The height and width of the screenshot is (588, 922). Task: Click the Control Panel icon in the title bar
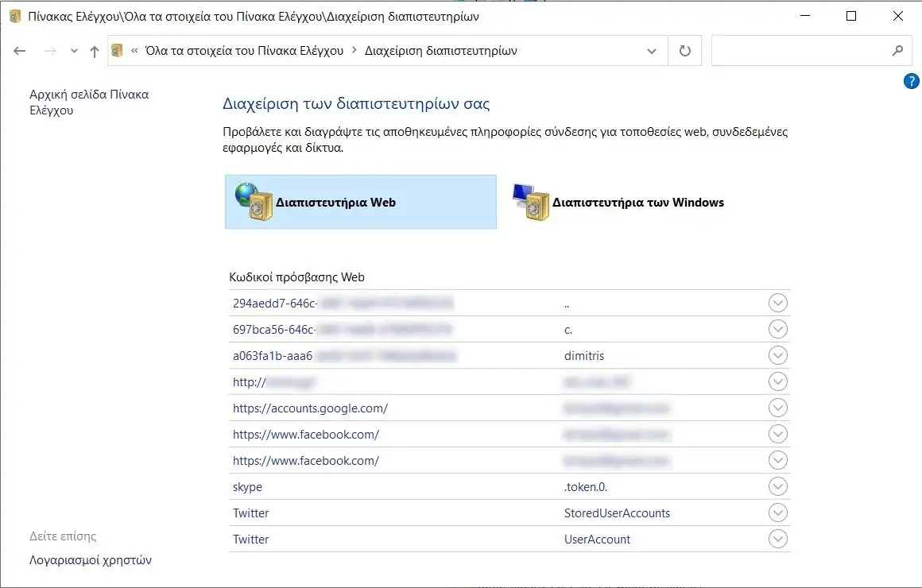point(14,15)
